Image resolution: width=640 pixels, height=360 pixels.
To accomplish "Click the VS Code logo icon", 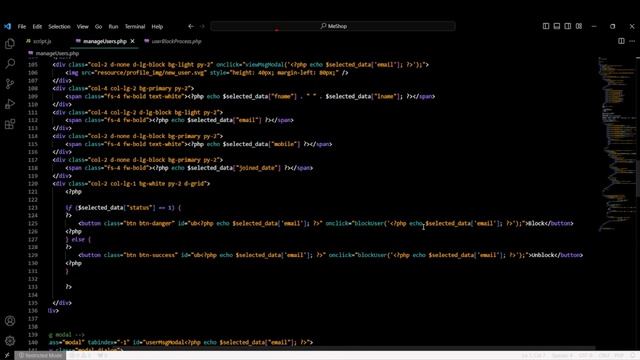I will 7,26.
